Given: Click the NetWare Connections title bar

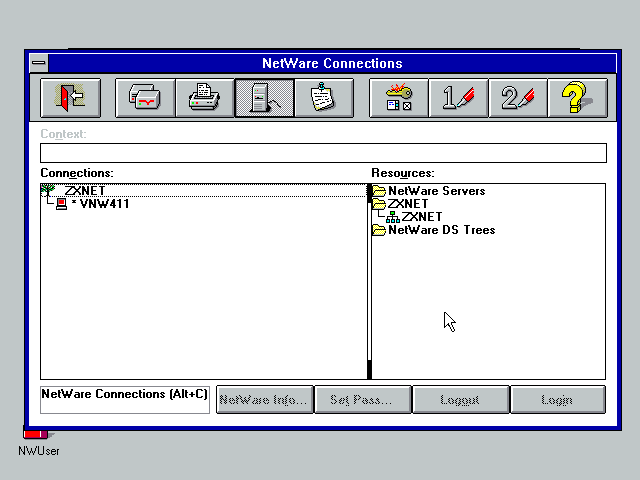Looking at the screenshot, I should (332, 63).
